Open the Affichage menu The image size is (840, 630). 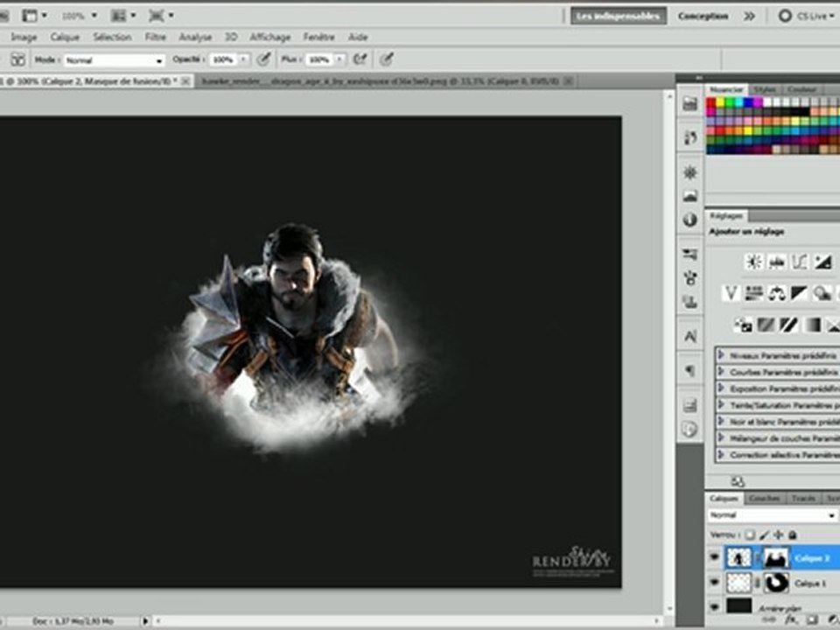pyautogui.click(x=270, y=37)
